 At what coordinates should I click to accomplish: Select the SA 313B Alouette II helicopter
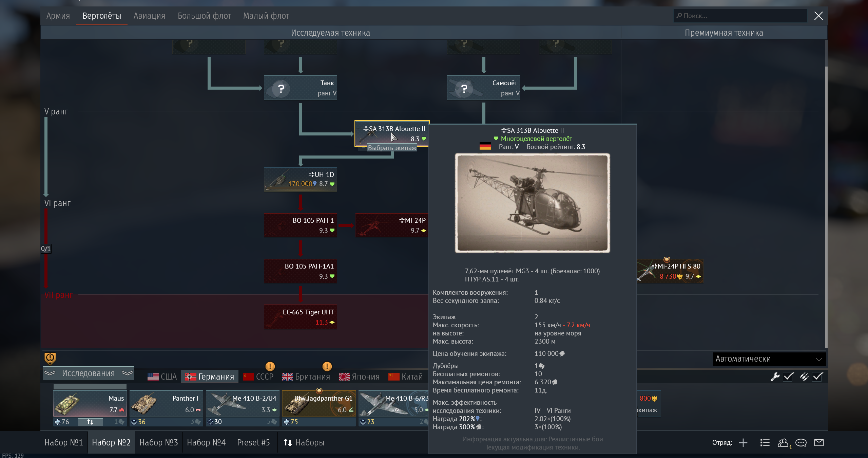coord(392,133)
